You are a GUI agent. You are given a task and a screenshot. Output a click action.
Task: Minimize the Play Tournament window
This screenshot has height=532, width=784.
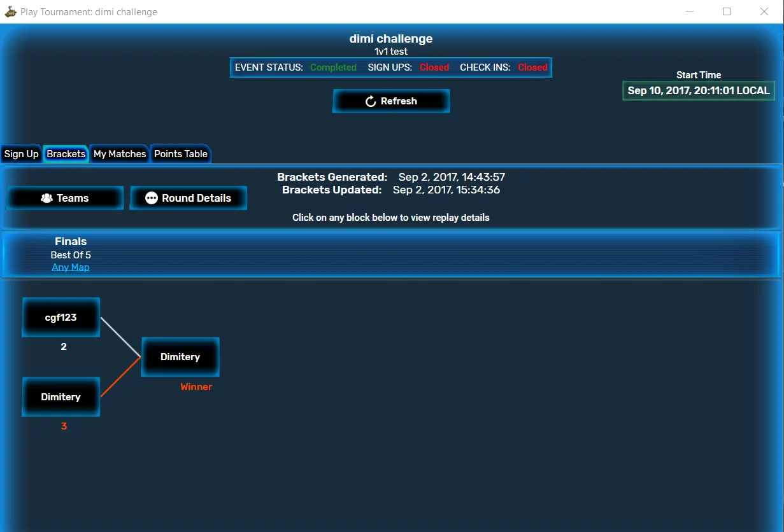[x=690, y=11]
